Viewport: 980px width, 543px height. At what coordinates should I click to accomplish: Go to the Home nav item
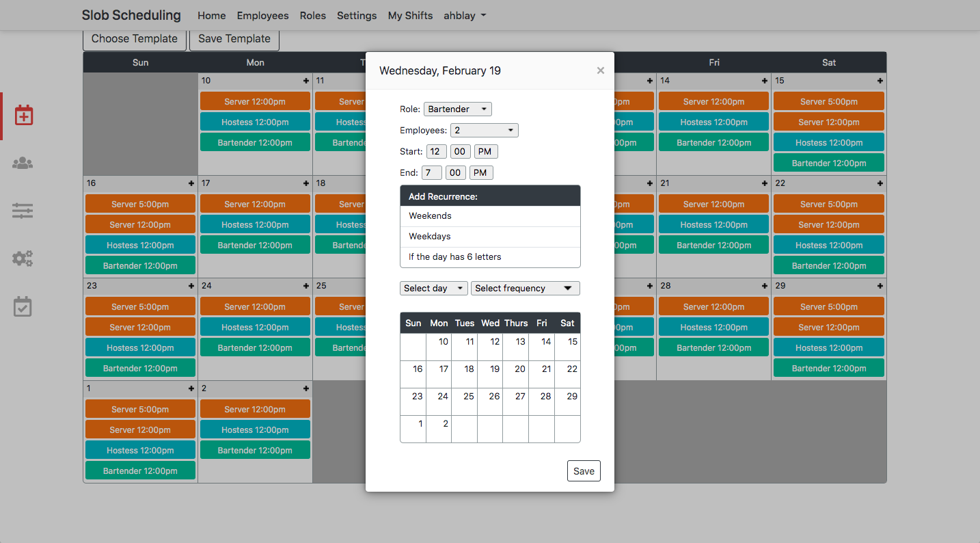(212, 16)
